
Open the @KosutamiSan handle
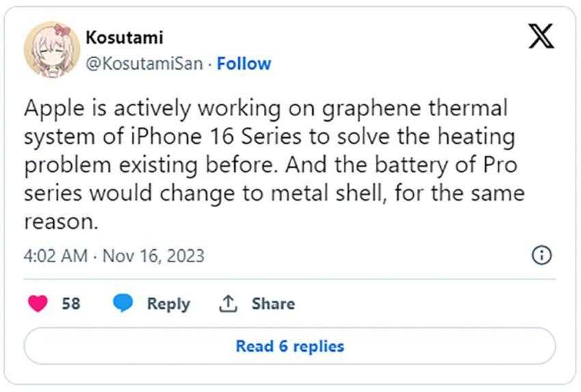click(x=144, y=64)
